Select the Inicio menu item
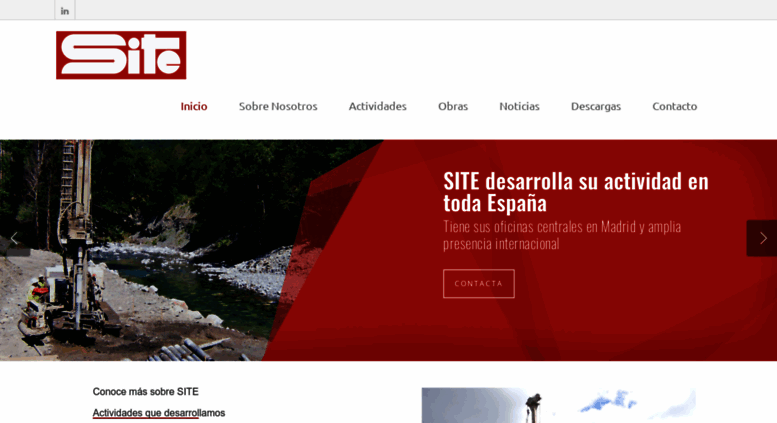Screen dimensions: 777x423 (x=194, y=106)
